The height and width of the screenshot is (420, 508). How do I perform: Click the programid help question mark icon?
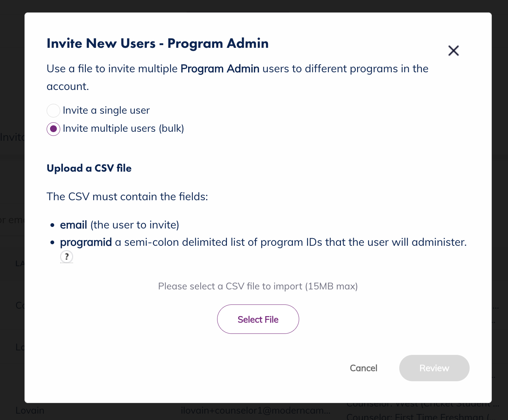click(x=67, y=257)
